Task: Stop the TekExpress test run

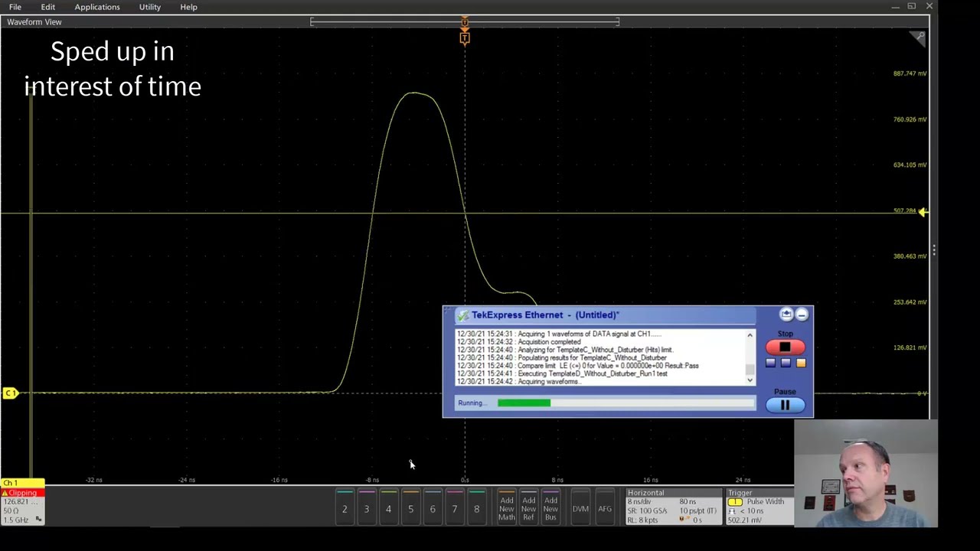Action: tap(785, 347)
